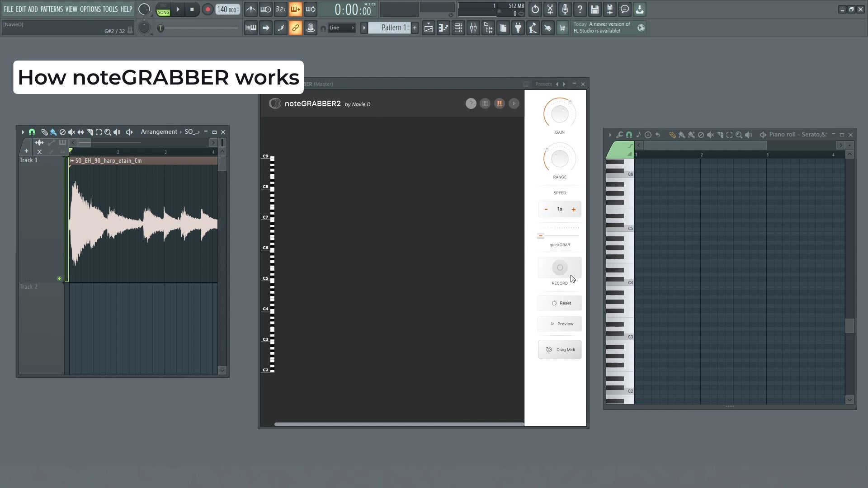Select the Playlist paint brush tool

click(x=53, y=132)
